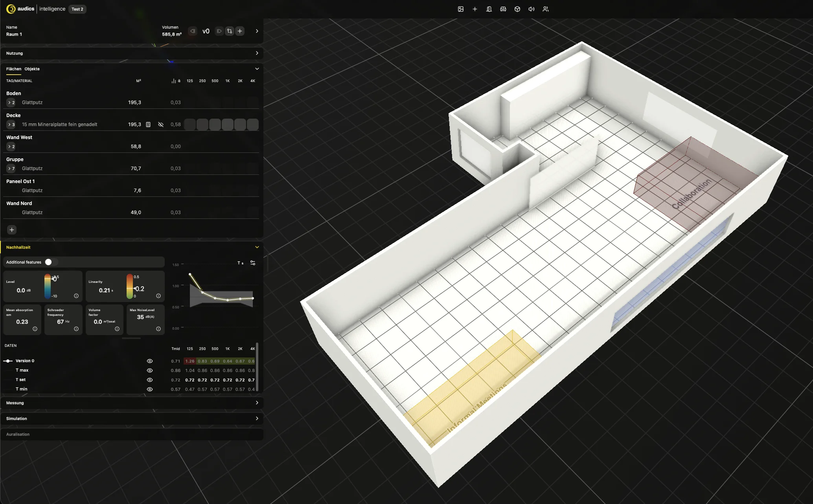Open the furniture sofa icon in toolbar

tap(503, 9)
